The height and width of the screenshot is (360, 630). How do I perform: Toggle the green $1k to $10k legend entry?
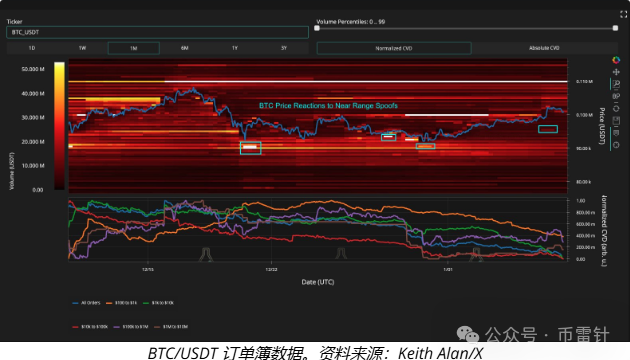[158, 303]
